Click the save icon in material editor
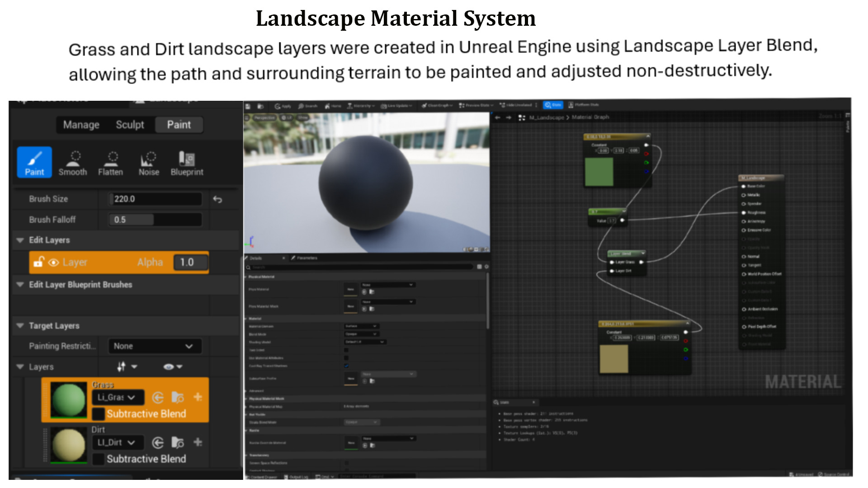This screenshot has height=488, width=868. (248, 106)
